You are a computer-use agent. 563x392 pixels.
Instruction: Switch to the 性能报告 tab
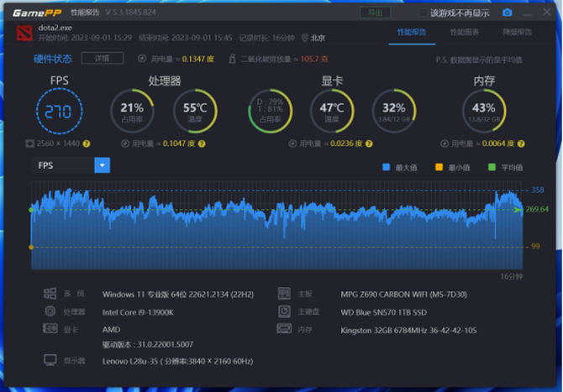click(x=412, y=32)
